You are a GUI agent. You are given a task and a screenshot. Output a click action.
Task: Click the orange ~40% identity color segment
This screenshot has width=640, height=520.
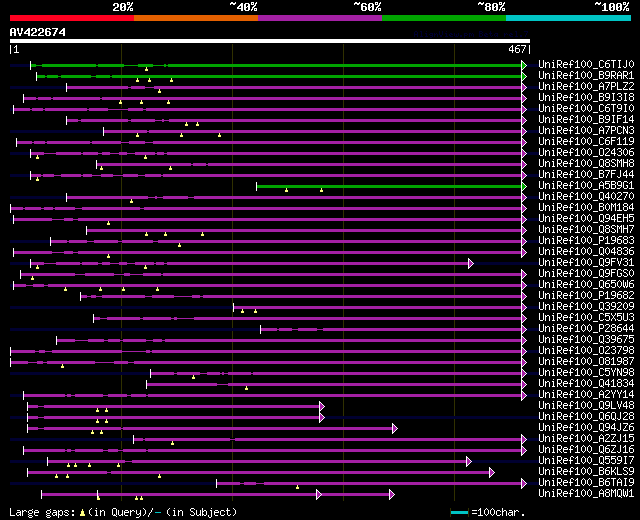(196, 18)
